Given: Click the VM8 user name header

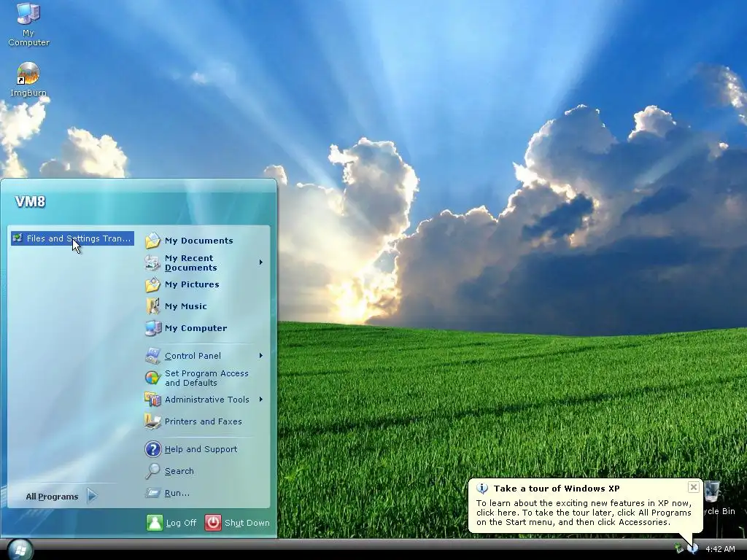Looking at the screenshot, I should coord(30,202).
